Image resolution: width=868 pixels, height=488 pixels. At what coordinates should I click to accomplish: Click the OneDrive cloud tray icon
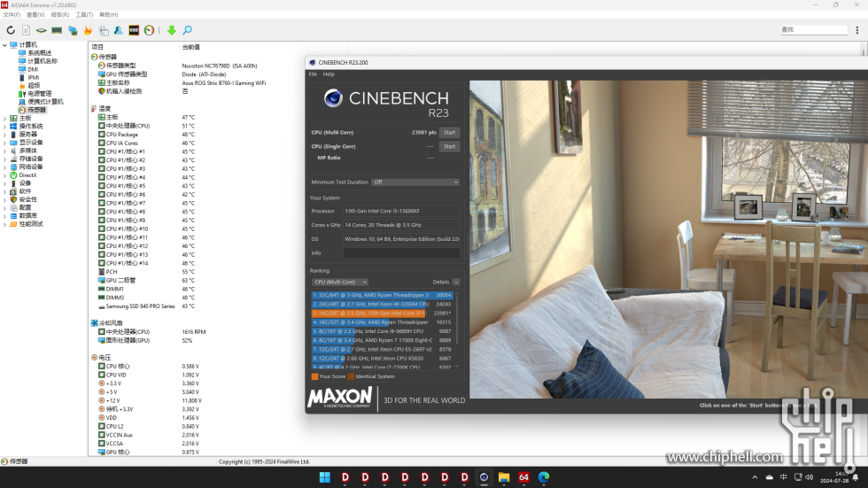(769, 477)
